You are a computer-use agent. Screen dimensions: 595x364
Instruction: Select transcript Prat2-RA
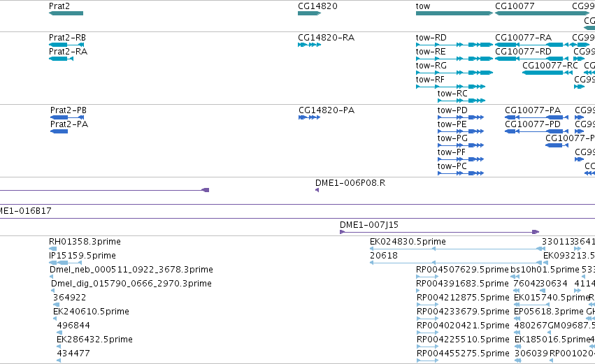tap(61, 59)
